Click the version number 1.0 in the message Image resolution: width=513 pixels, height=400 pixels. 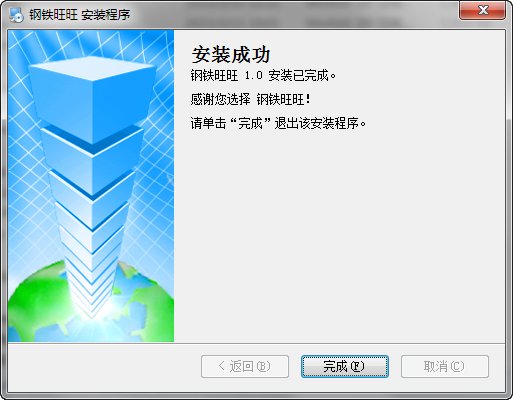tap(254, 76)
